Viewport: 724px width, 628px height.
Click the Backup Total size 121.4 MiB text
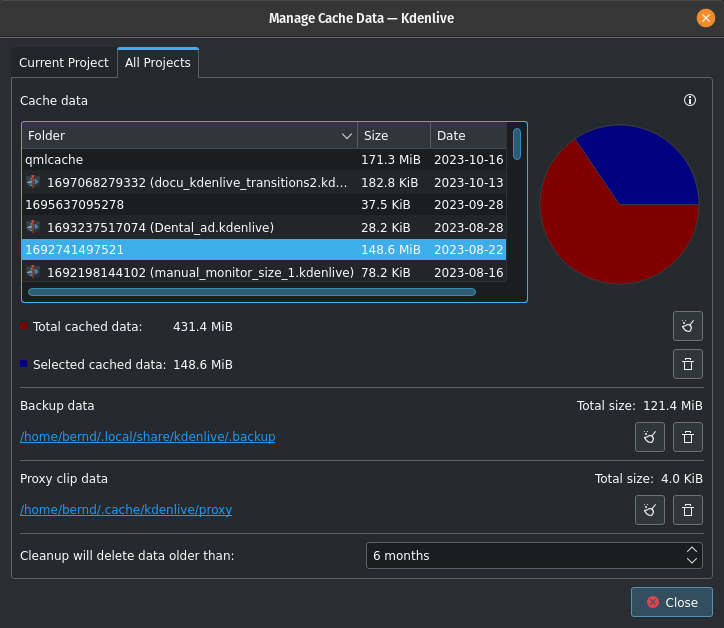(x=640, y=405)
